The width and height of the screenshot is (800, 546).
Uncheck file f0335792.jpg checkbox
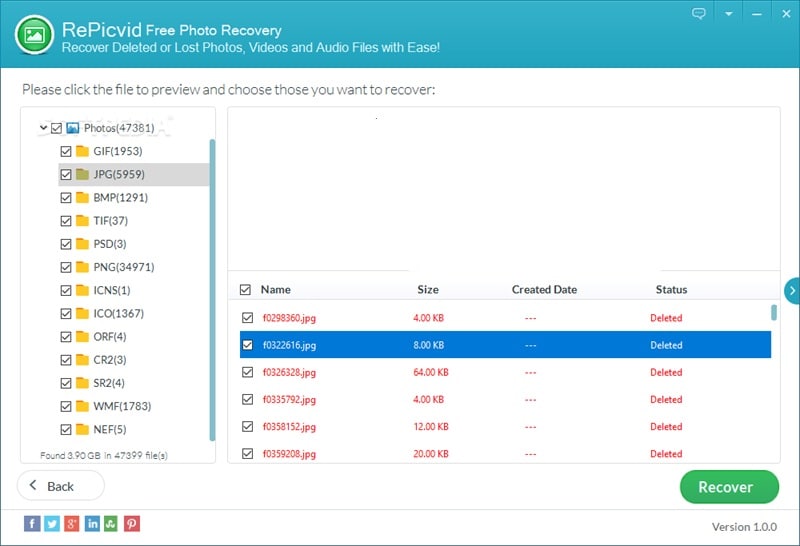pos(247,399)
